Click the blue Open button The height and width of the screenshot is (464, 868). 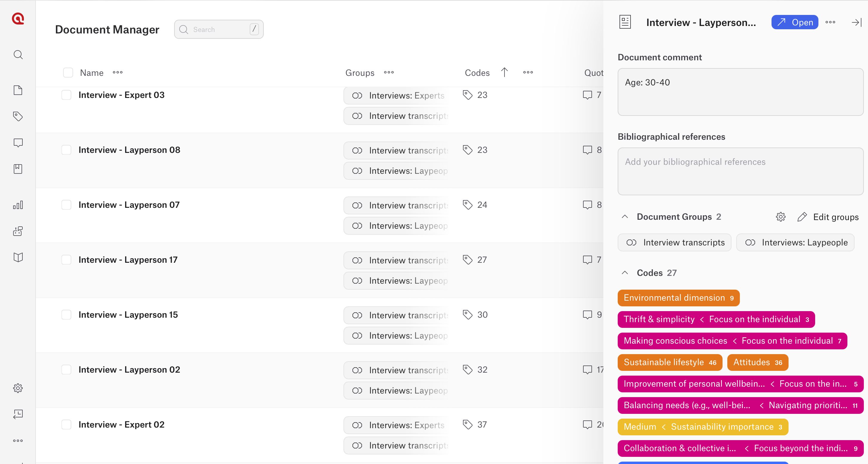click(x=795, y=22)
